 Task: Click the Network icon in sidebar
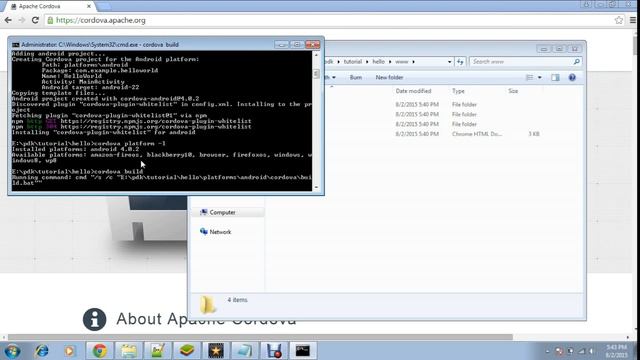tap(204, 231)
